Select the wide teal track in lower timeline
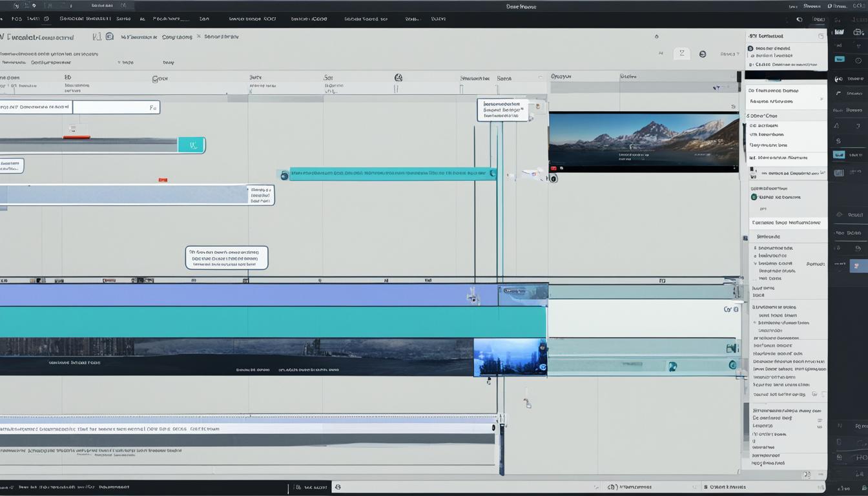868x496 pixels. click(273, 322)
